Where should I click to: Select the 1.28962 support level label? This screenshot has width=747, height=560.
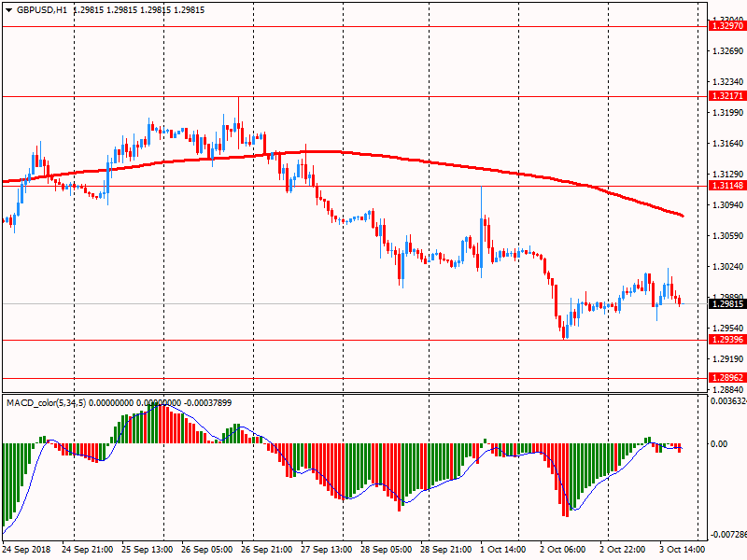727,378
